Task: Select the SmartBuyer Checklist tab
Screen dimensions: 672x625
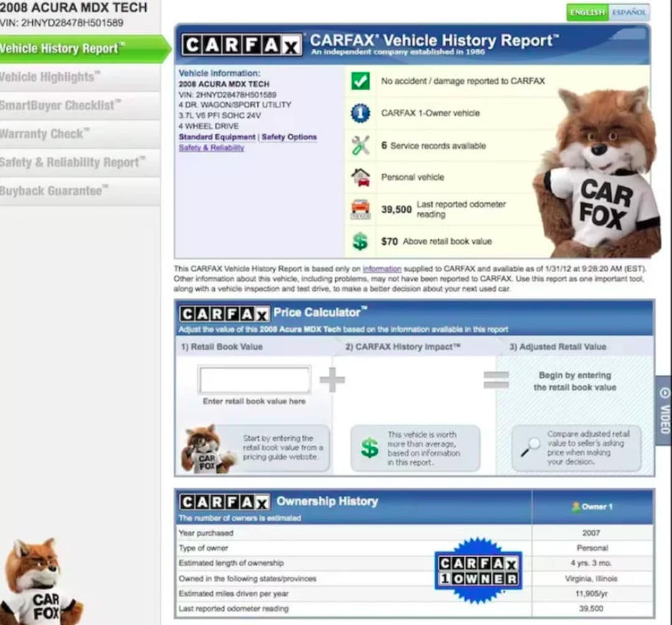Action: pos(80,105)
